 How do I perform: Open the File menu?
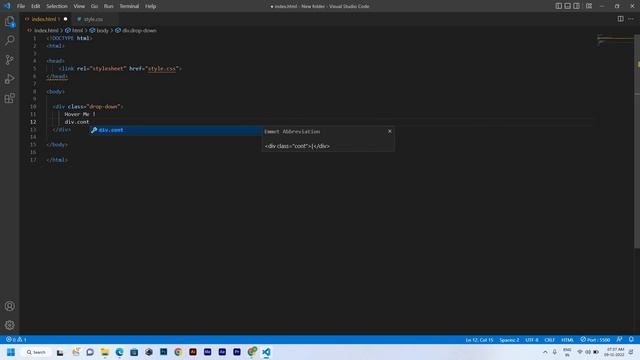[x=21, y=6]
